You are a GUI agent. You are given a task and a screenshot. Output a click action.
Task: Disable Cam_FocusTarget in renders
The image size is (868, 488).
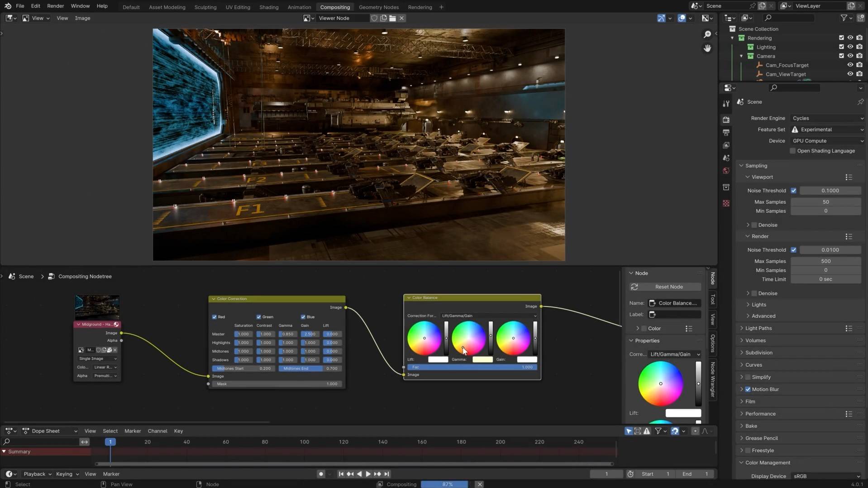point(859,65)
